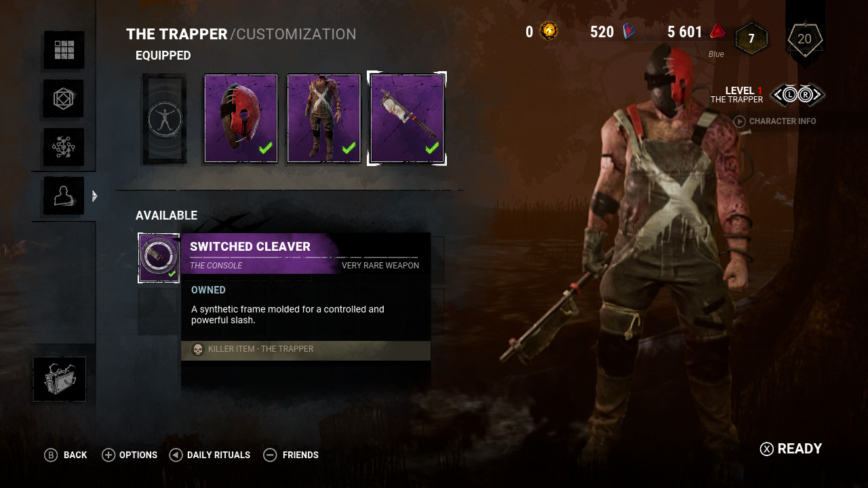This screenshot has width=868, height=488.
Task: Click the player rank 20 badge
Action: point(804,39)
